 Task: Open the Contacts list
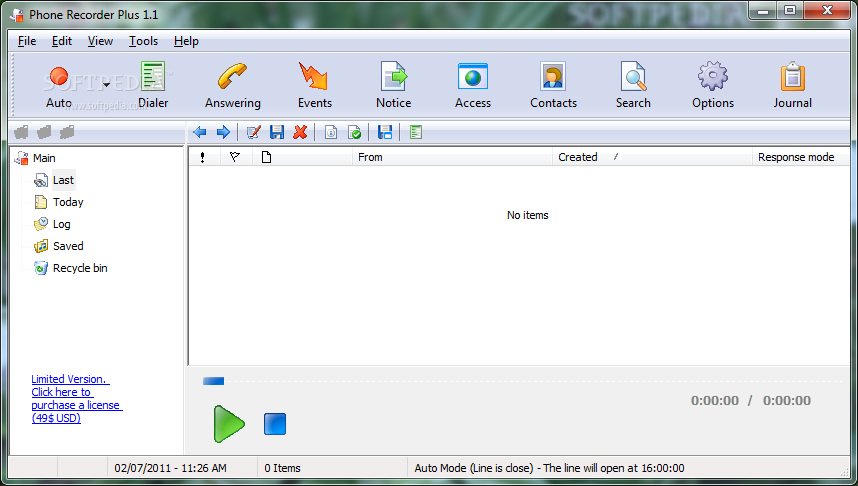(x=553, y=85)
